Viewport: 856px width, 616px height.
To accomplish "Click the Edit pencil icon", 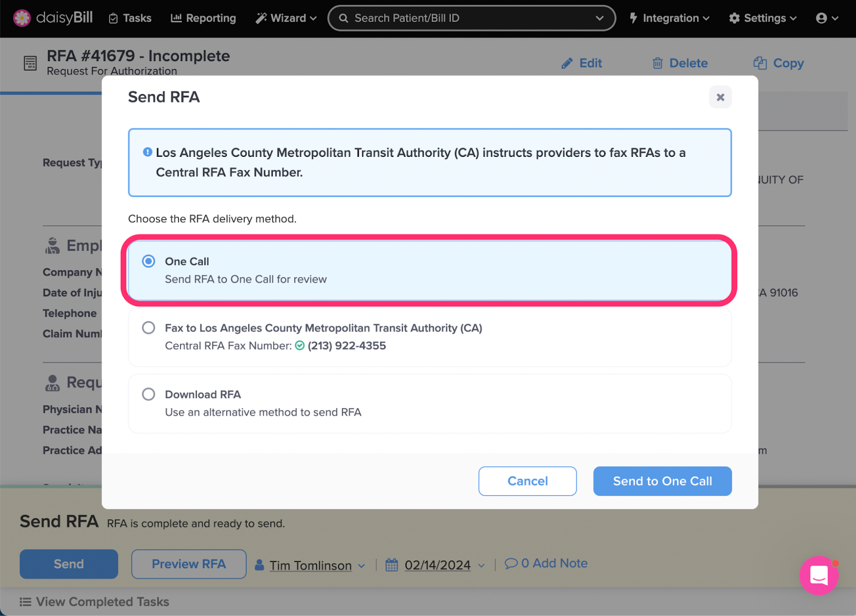I will [567, 64].
